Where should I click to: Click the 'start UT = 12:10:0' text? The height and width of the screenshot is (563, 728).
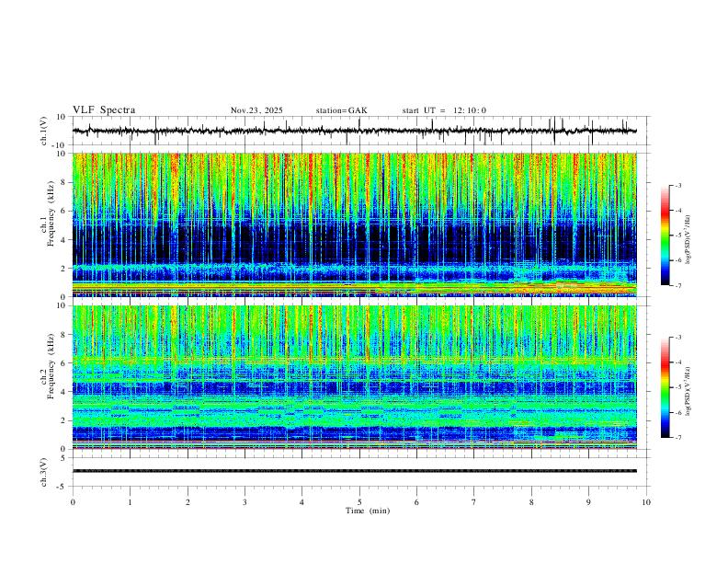click(444, 110)
